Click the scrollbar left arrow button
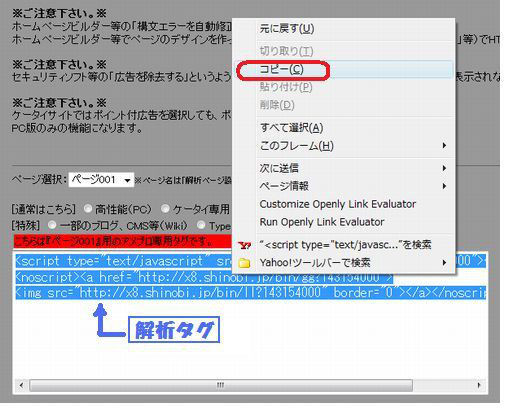 [21, 385]
